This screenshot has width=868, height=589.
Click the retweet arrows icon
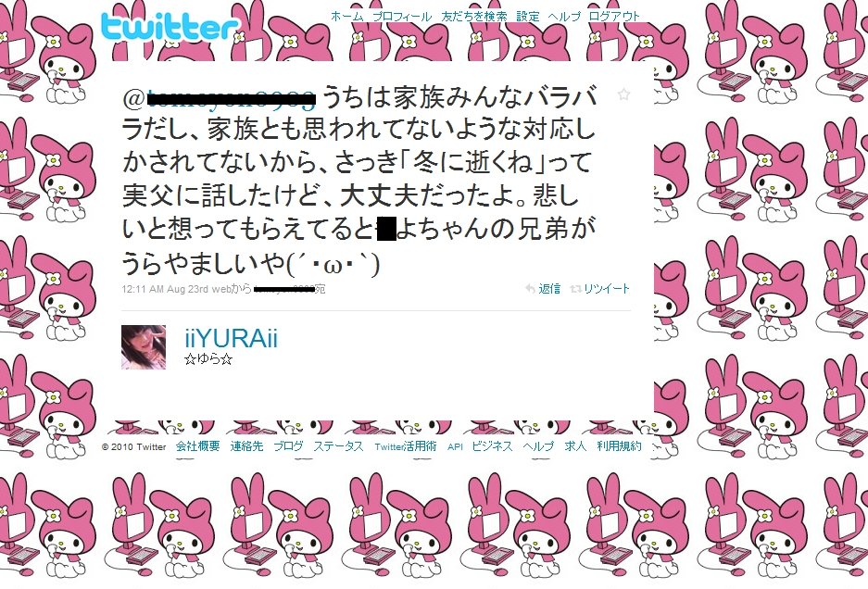click(x=575, y=289)
